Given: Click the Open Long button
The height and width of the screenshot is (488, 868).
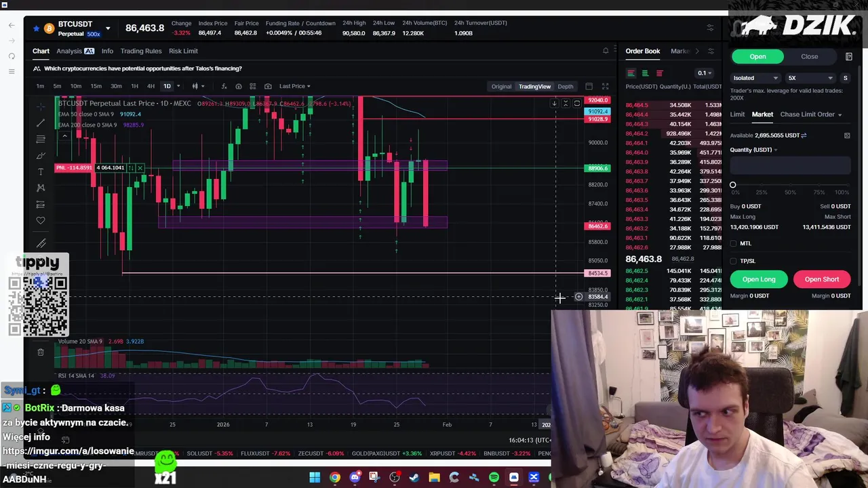Looking at the screenshot, I should coord(759,279).
